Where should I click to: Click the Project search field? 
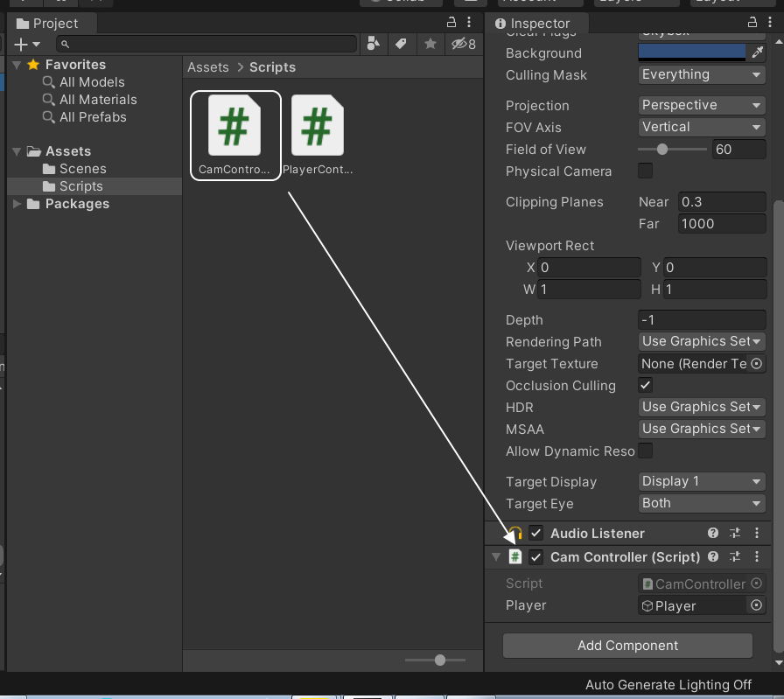[206, 44]
